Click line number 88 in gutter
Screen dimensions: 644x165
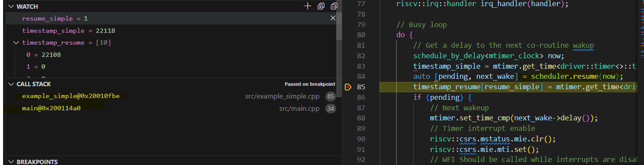coord(361,118)
